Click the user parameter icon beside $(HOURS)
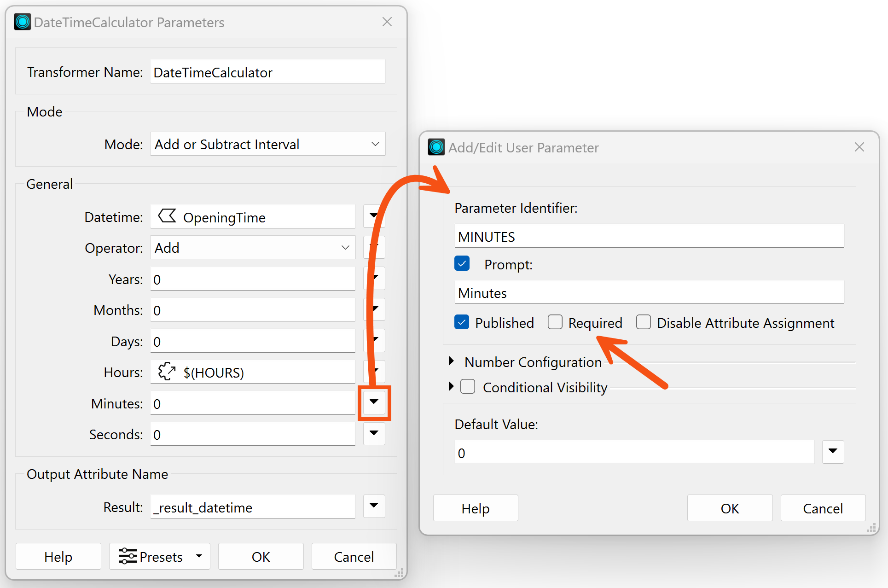The image size is (888, 588). [x=166, y=372]
